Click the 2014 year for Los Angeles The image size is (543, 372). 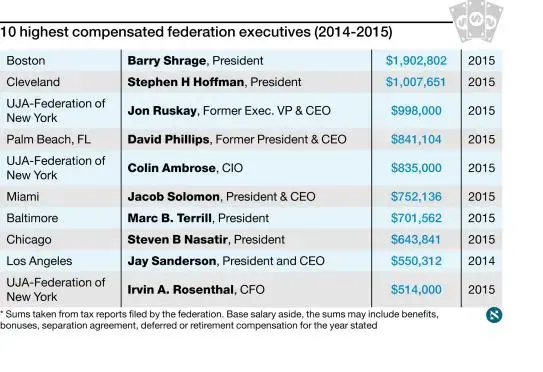(x=481, y=261)
